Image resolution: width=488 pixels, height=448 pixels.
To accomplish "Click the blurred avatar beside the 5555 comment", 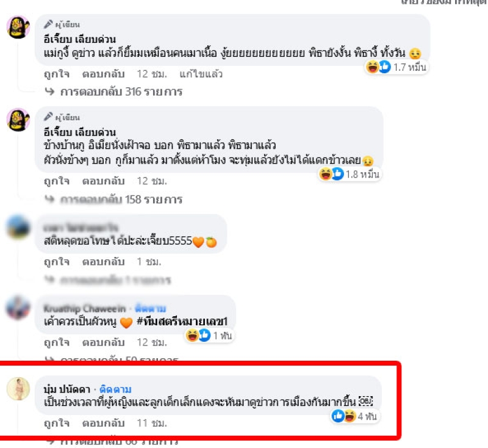I will (18, 228).
